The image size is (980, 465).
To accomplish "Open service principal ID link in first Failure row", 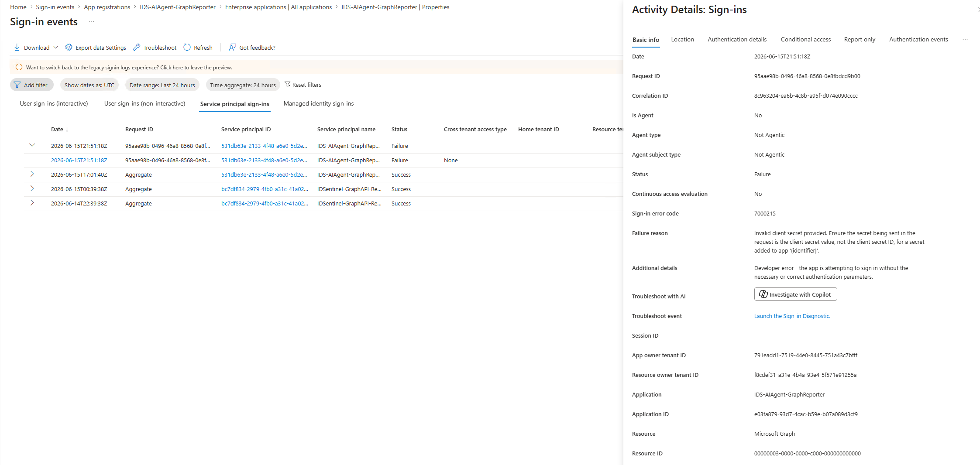I will 264,146.
